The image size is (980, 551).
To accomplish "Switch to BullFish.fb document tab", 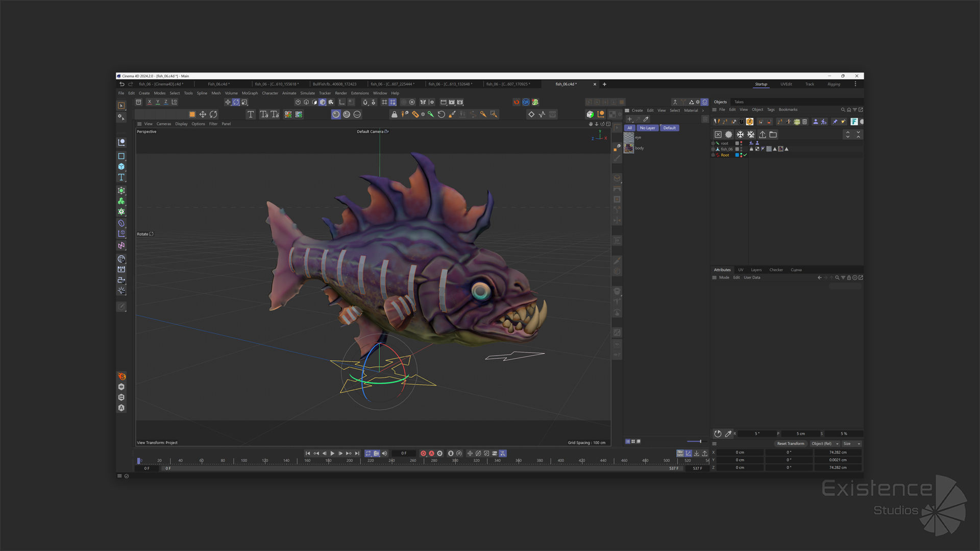I will point(334,84).
